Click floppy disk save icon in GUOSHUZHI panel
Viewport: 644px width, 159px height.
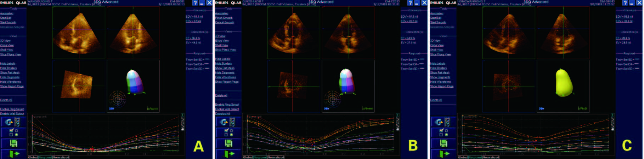point(228,143)
